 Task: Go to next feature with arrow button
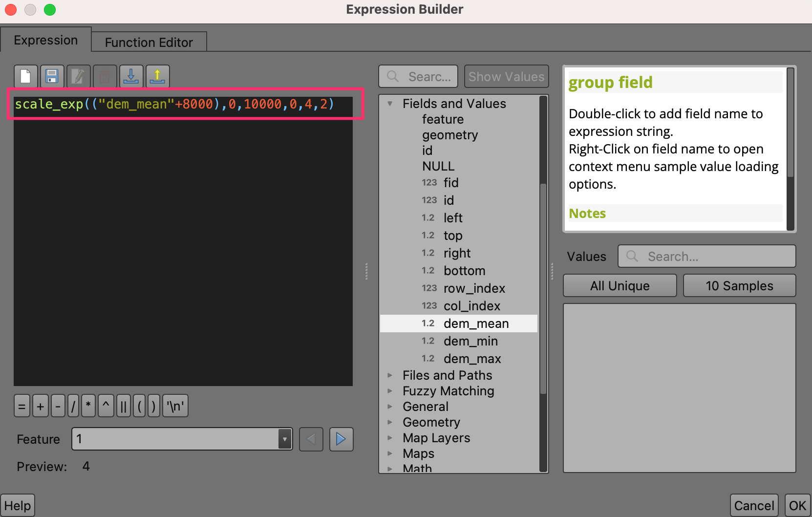click(x=341, y=439)
